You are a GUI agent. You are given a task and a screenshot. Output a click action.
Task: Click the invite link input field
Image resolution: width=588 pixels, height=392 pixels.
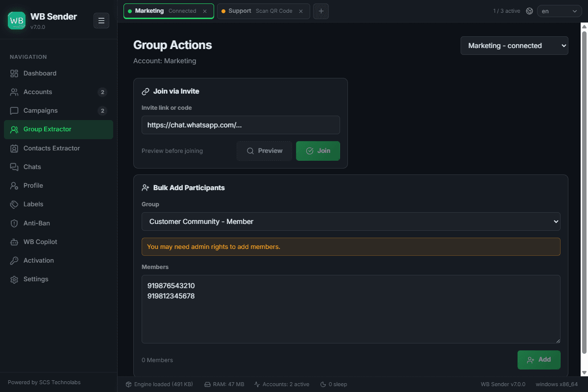click(241, 125)
